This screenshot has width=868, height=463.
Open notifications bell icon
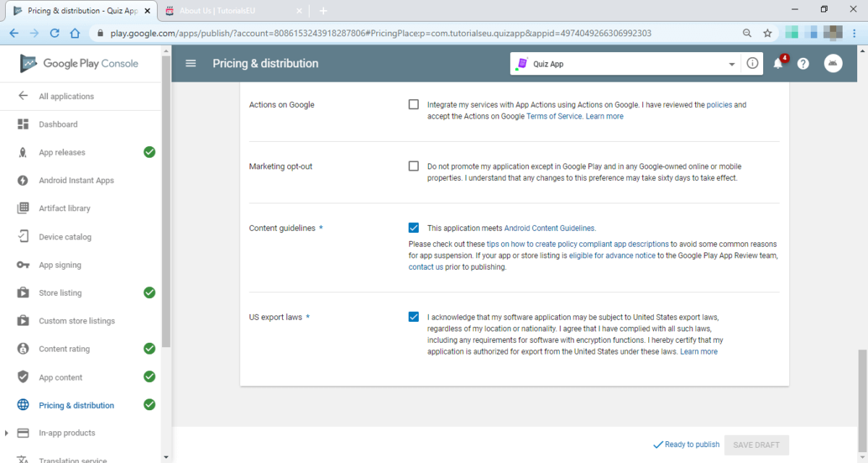click(x=778, y=64)
